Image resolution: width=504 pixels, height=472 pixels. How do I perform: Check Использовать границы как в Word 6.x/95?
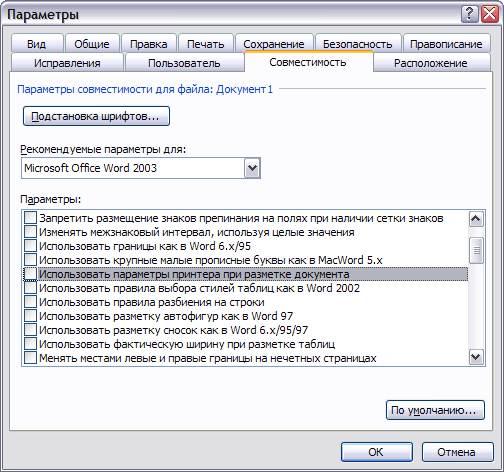tap(30, 246)
